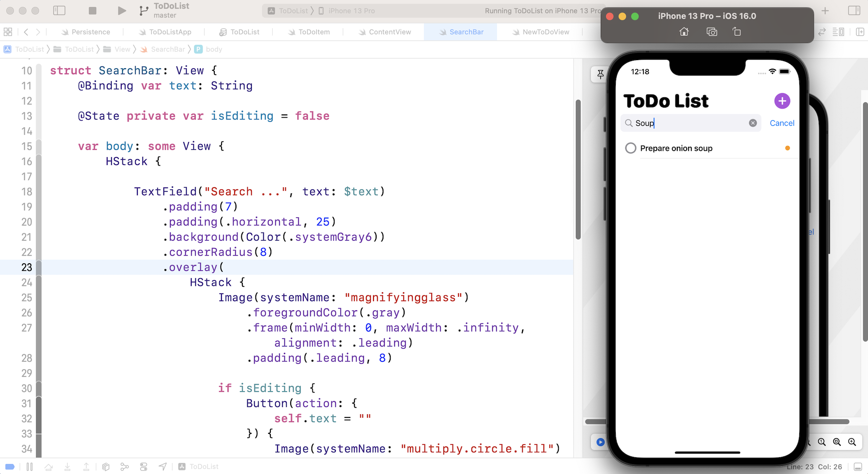This screenshot has width=868, height=474.
Task: Mark Prepare onion soup as complete
Action: pos(631,148)
